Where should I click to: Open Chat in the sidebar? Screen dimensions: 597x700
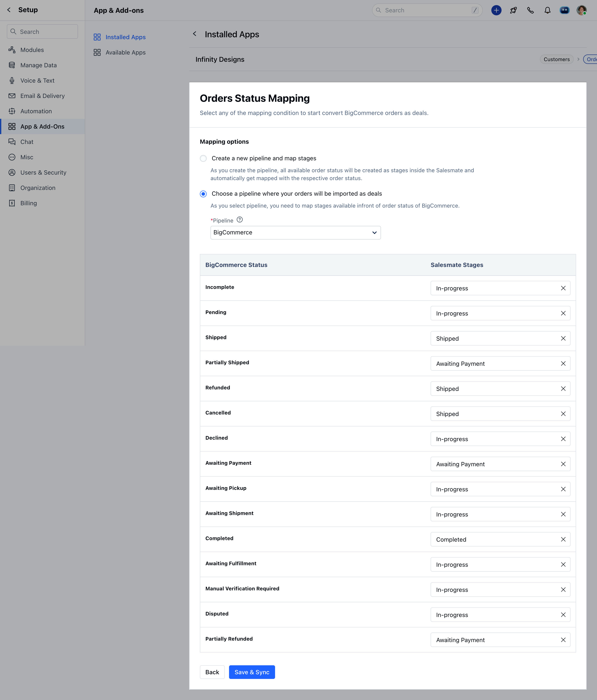click(x=42, y=142)
